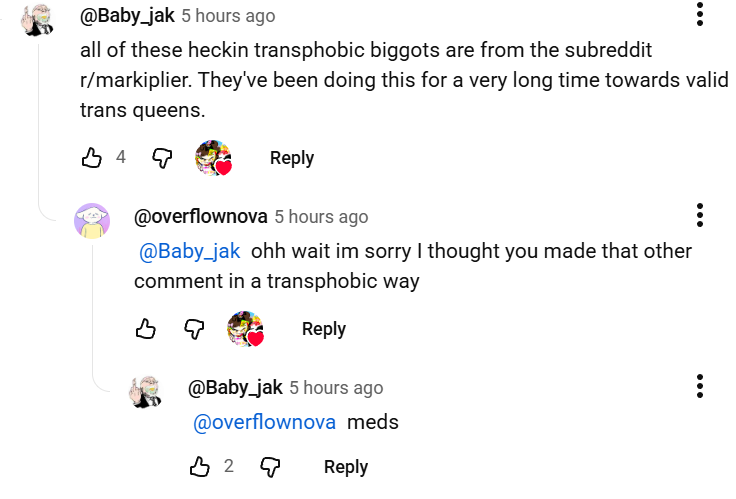Dislike the "meds" reply
Screen dimensions: 736x499
pos(270,466)
